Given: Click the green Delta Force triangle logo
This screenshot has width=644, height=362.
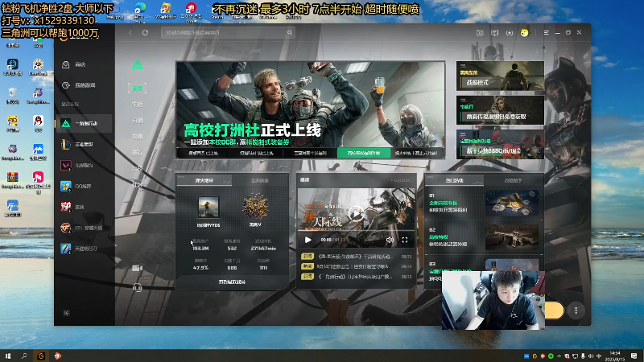Looking at the screenshot, I should [138, 65].
